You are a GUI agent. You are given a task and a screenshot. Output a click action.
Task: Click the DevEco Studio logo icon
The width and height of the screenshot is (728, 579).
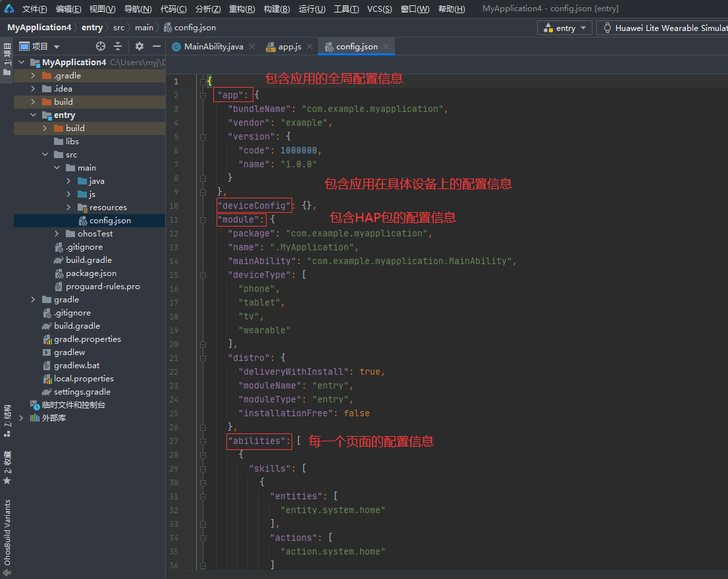[x=9, y=9]
